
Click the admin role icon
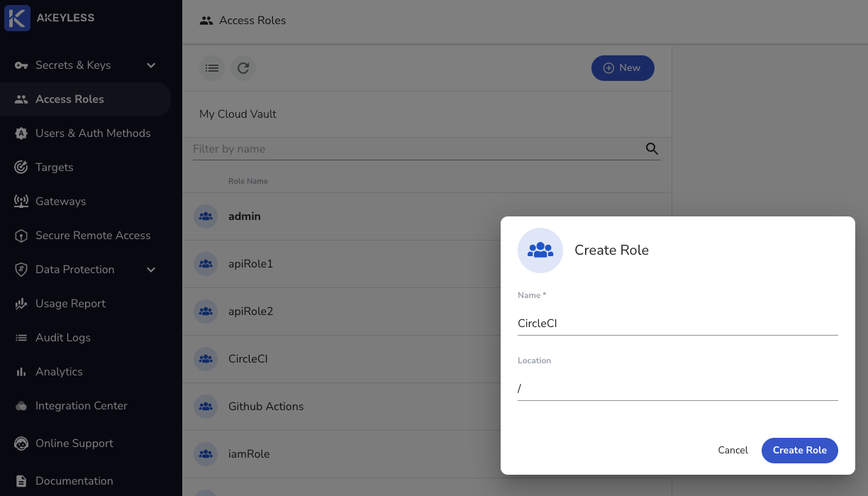click(x=206, y=216)
